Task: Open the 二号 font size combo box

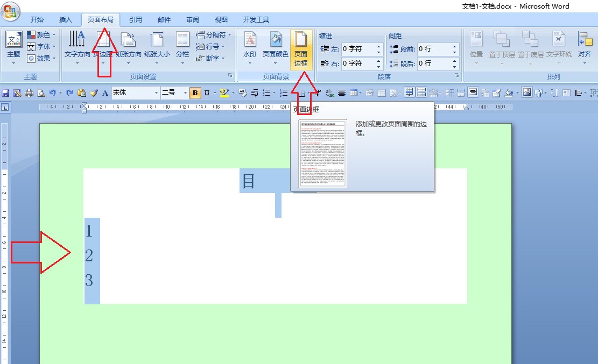Action: click(x=174, y=92)
